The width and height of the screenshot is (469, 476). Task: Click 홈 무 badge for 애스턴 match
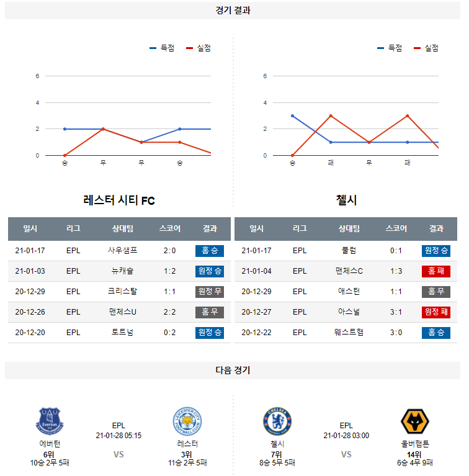point(435,292)
